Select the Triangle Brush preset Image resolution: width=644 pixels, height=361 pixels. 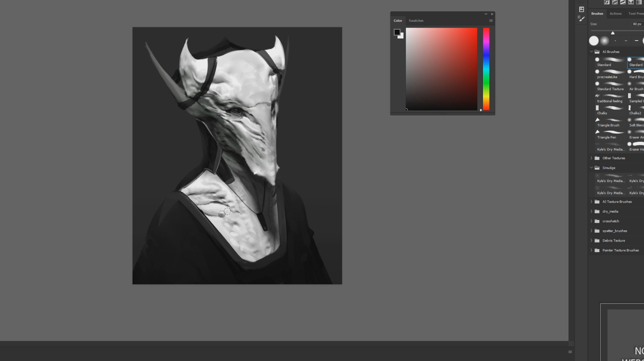610,122
